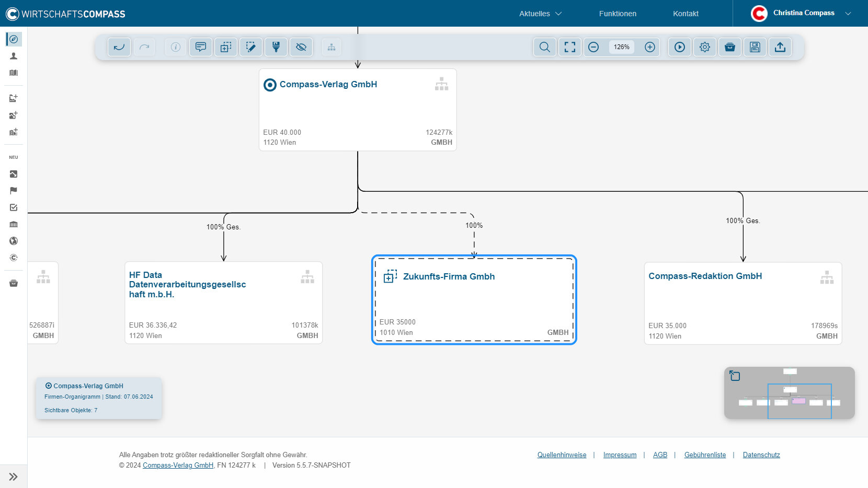Click the Compass-Redaktion GmbH node title

pos(705,276)
